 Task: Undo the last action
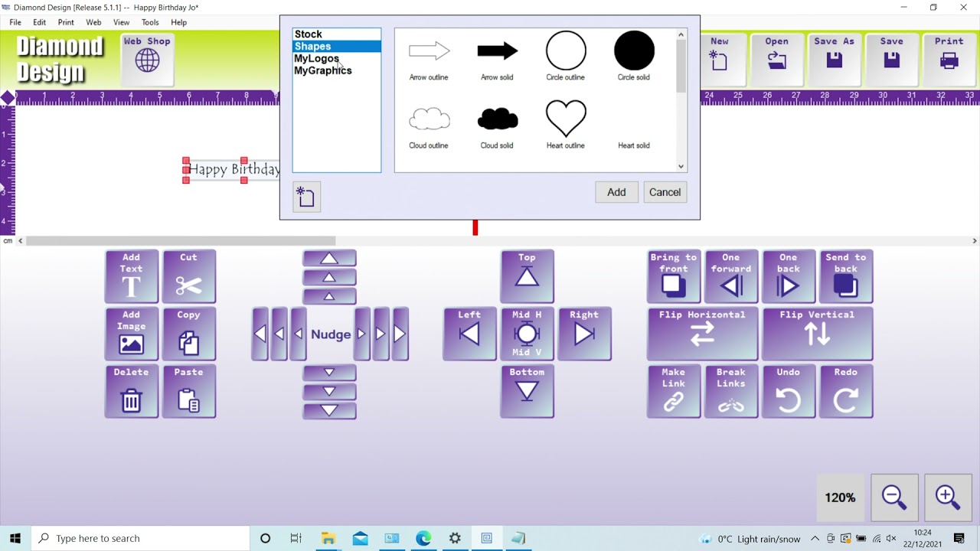[x=789, y=391]
